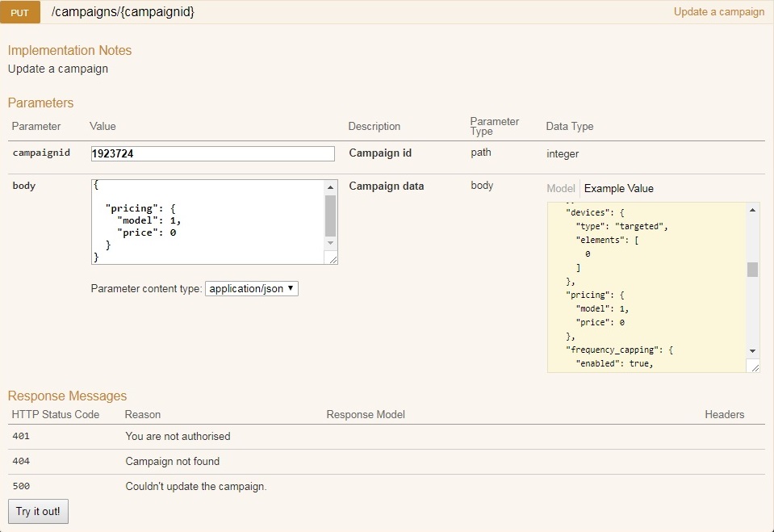The image size is (774, 532).
Task: Open the /campaigns/{campaignid} endpoint path
Action: [123, 12]
